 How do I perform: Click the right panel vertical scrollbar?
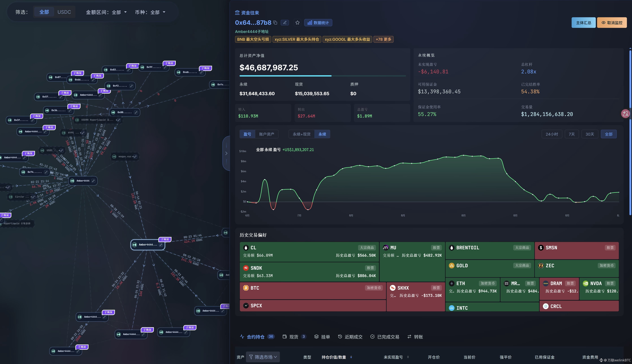pyautogui.click(x=630, y=133)
